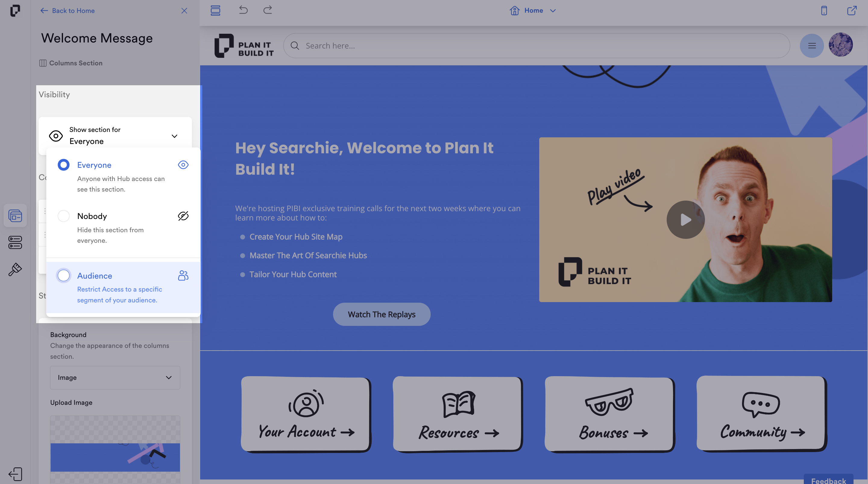Switch to mobile preview
868x484 pixels.
click(x=824, y=11)
